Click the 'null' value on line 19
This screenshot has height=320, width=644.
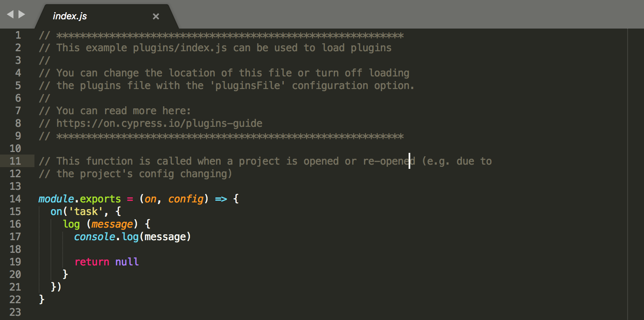tap(127, 262)
